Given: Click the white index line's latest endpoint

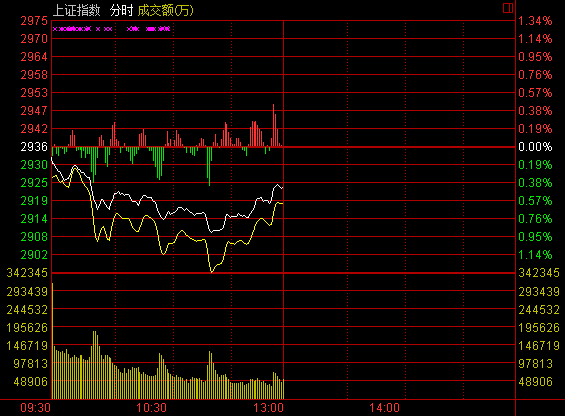Looking at the screenshot, I should (x=282, y=188).
